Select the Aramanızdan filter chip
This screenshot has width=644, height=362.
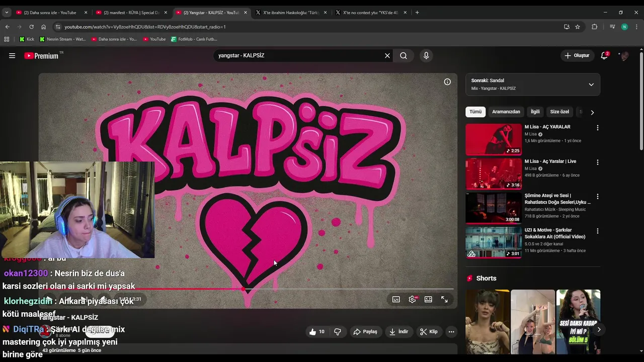click(506, 112)
